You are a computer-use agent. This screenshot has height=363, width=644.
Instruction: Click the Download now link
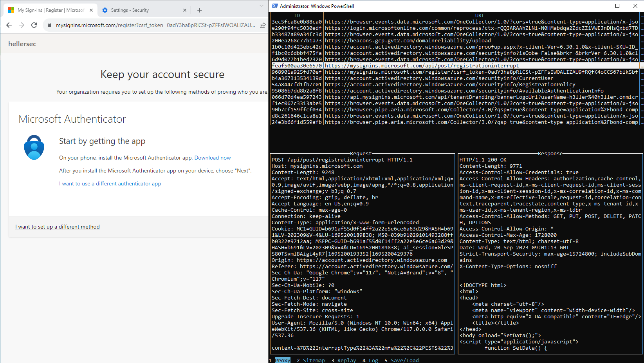(213, 158)
